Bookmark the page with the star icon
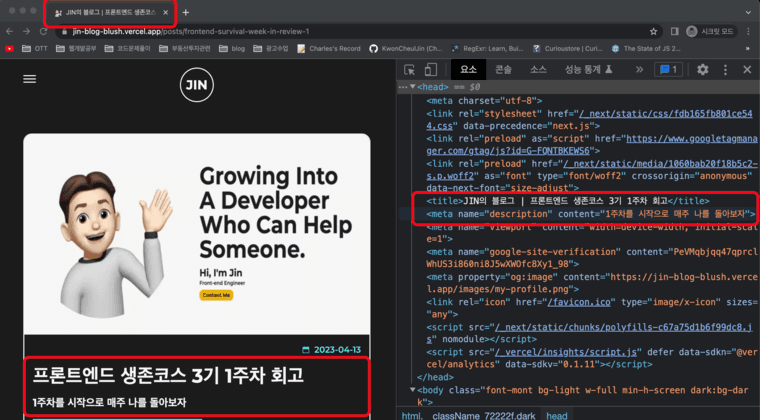The height and width of the screenshot is (420, 760). [653, 31]
